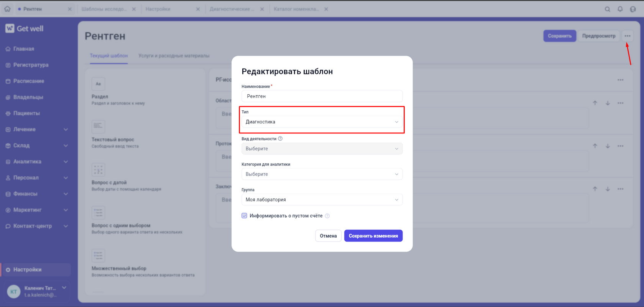Click the Множественный выбор block icon
The height and width of the screenshot is (307, 644).
pyautogui.click(x=98, y=256)
